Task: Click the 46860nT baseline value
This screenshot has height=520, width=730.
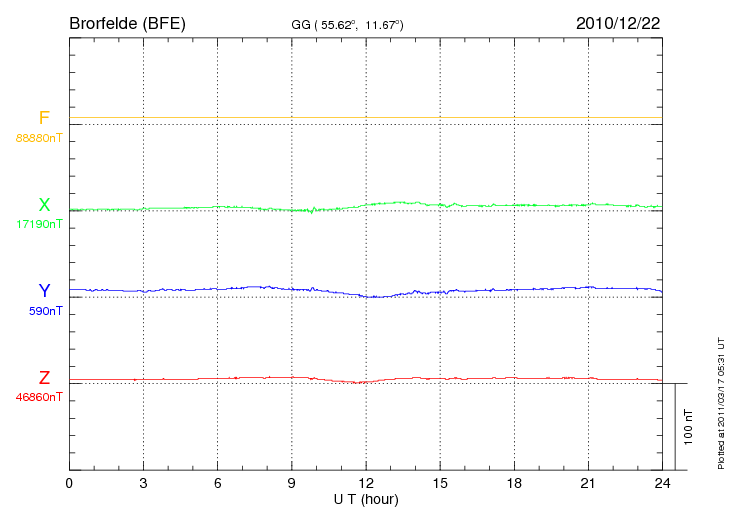Action: click(39, 397)
